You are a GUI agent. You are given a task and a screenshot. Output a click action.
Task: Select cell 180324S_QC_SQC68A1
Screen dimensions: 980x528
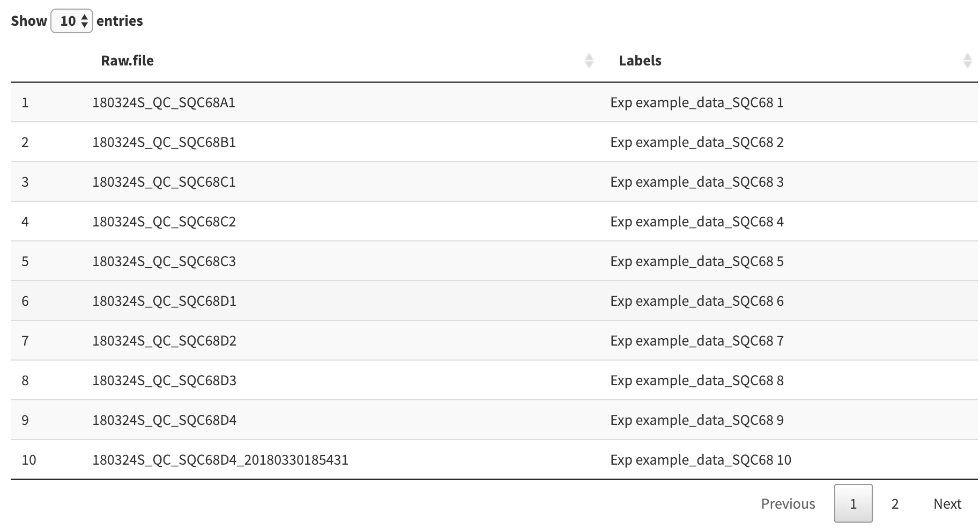(164, 102)
